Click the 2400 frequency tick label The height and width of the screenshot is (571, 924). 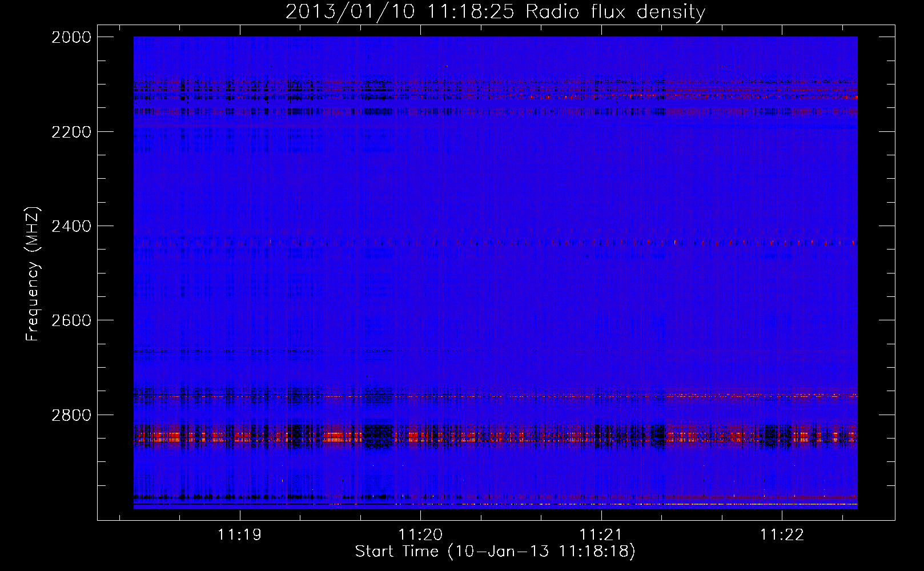click(x=71, y=226)
